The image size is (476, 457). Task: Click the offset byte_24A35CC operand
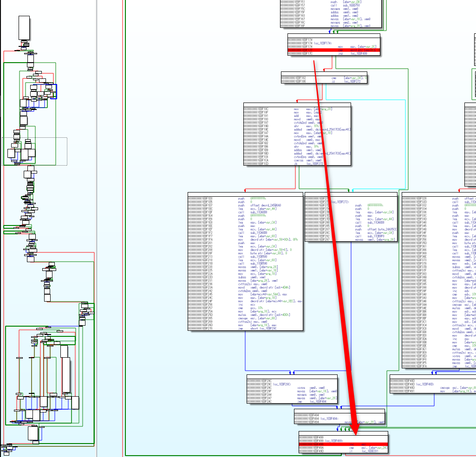click(381, 229)
